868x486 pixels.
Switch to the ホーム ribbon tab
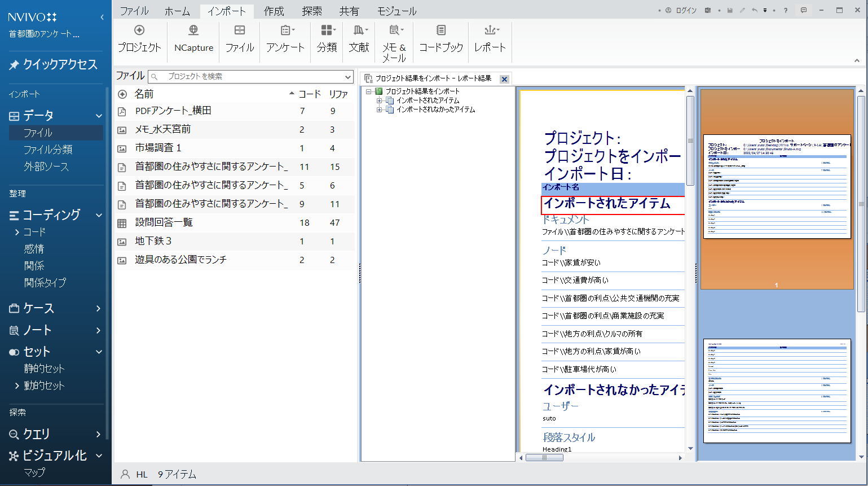(x=177, y=11)
